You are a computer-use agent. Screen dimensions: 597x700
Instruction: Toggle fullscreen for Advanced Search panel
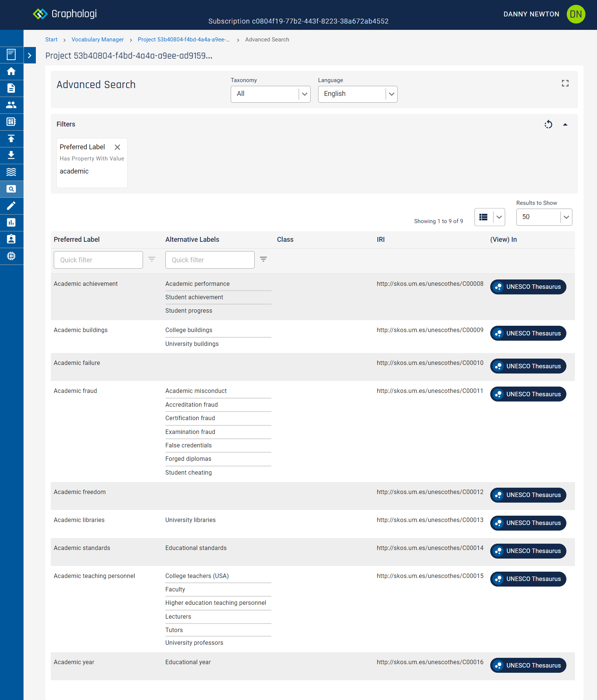(565, 83)
